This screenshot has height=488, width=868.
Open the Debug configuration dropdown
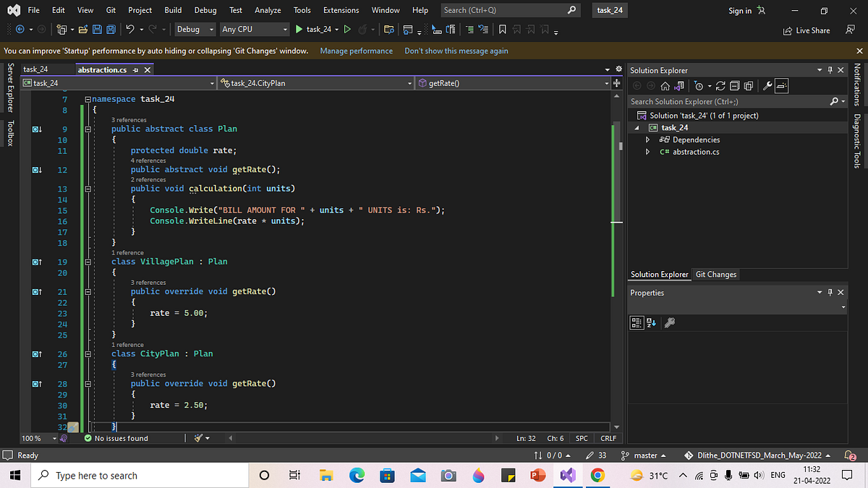195,30
